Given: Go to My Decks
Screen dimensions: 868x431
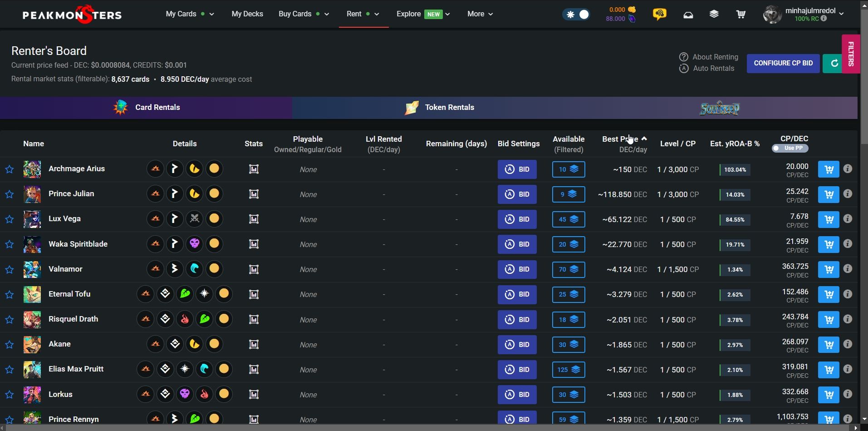Looking at the screenshot, I should pyautogui.click(x=247, y=14).
